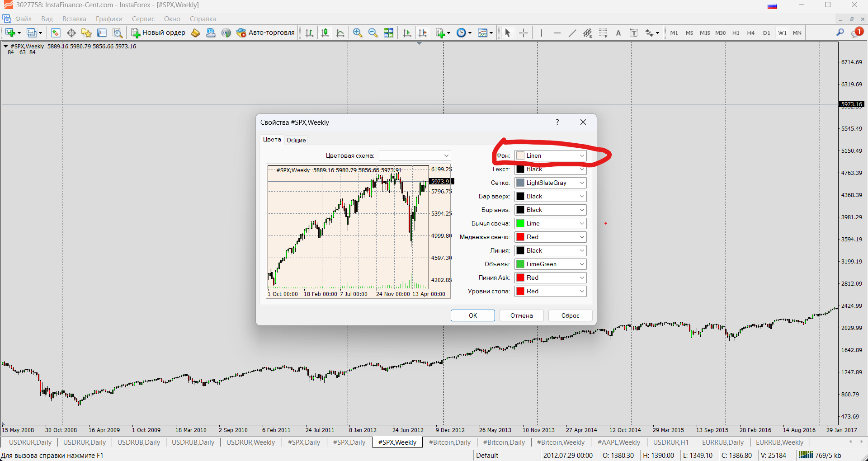Click the dialog help question mark
868x461 pixels.
557,122
